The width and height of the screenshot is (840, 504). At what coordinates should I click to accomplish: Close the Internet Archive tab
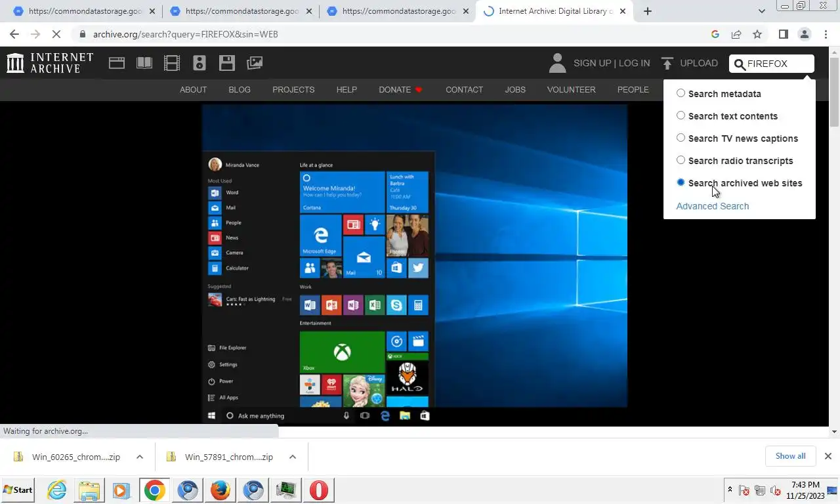pos(623,11)
